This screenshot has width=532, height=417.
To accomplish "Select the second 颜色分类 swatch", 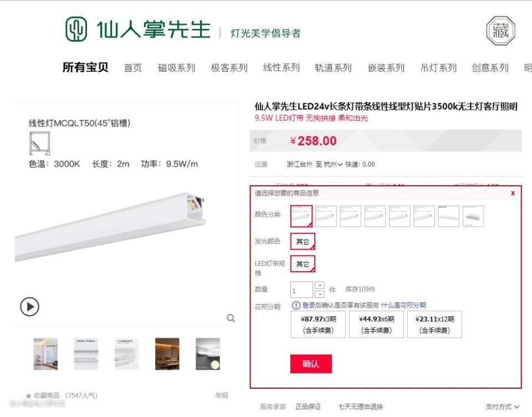I will click(x=326, y=216).
